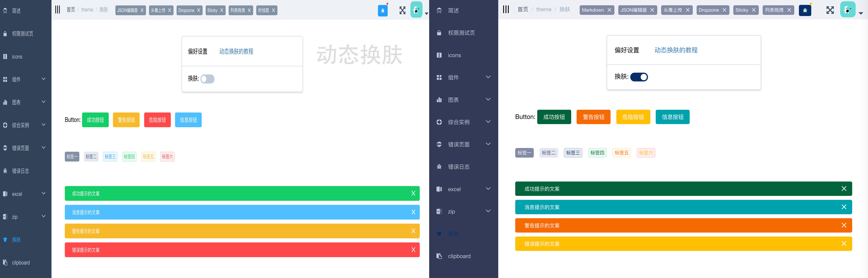Screen dimensions: 868x278
Task: Disable the switched-on dark blue 换肤 toggle
Action: click(639, 77)
